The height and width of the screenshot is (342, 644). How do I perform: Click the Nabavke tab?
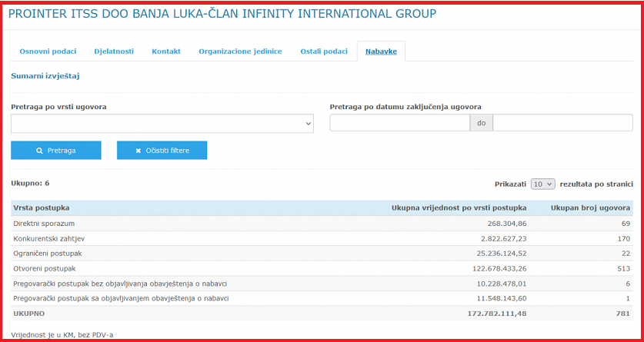pos(381,51)
